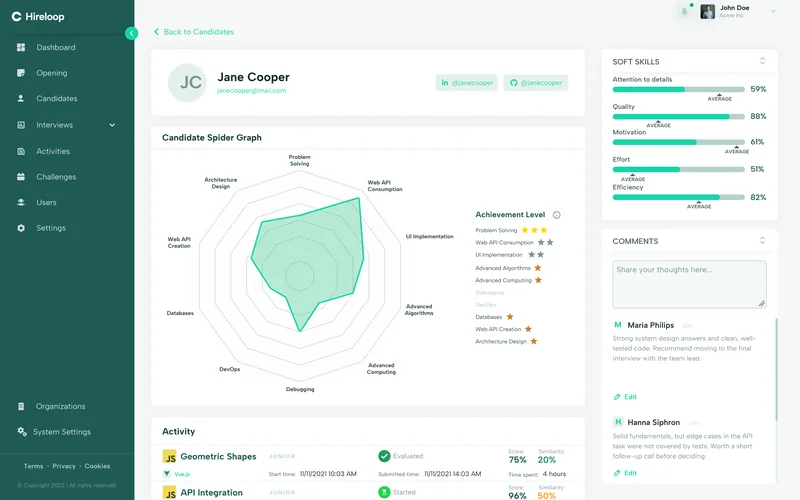Open the Privacy footer link
800x500 pixels.
click(64, 466)
